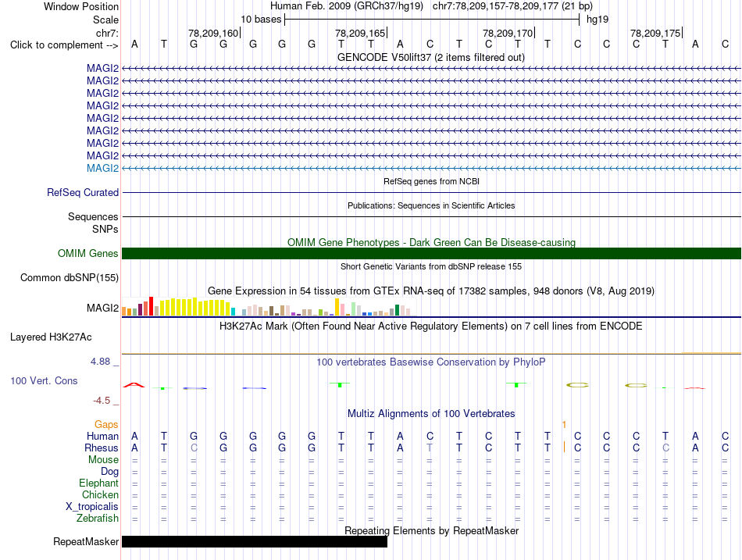The height and width of the screenshot is (560, 742).
Task: Click the hg19 label beside scale bar
Action: point(598,20)
